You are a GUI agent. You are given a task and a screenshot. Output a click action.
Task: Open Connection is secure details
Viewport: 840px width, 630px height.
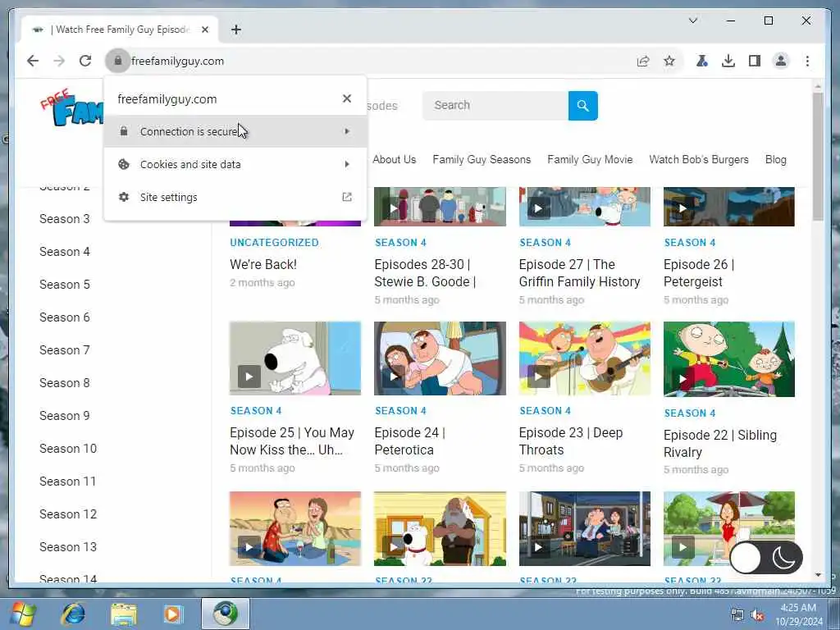(x=235, y=131)
